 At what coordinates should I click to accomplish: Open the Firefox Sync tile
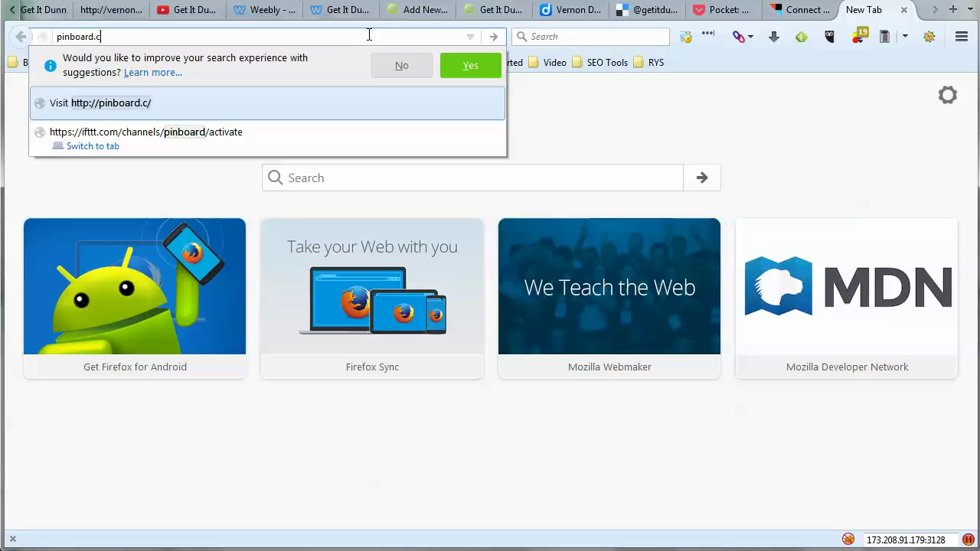click(372, 298)
